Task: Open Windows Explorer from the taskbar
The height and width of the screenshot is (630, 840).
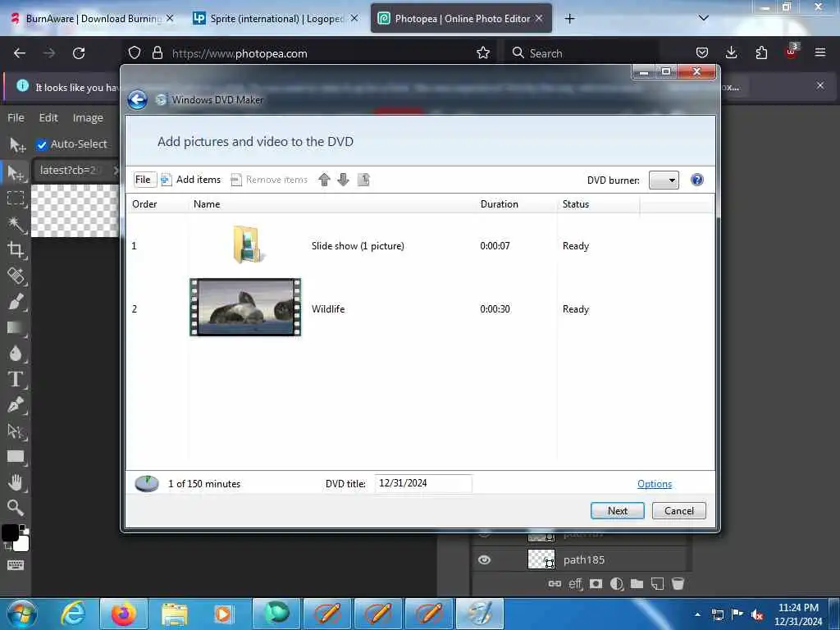Action: [174, 614]
